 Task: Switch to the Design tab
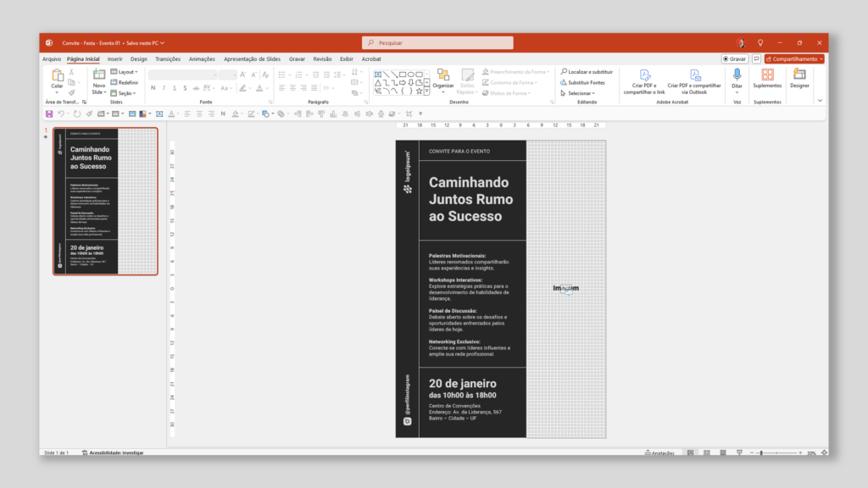click(138, 58)
